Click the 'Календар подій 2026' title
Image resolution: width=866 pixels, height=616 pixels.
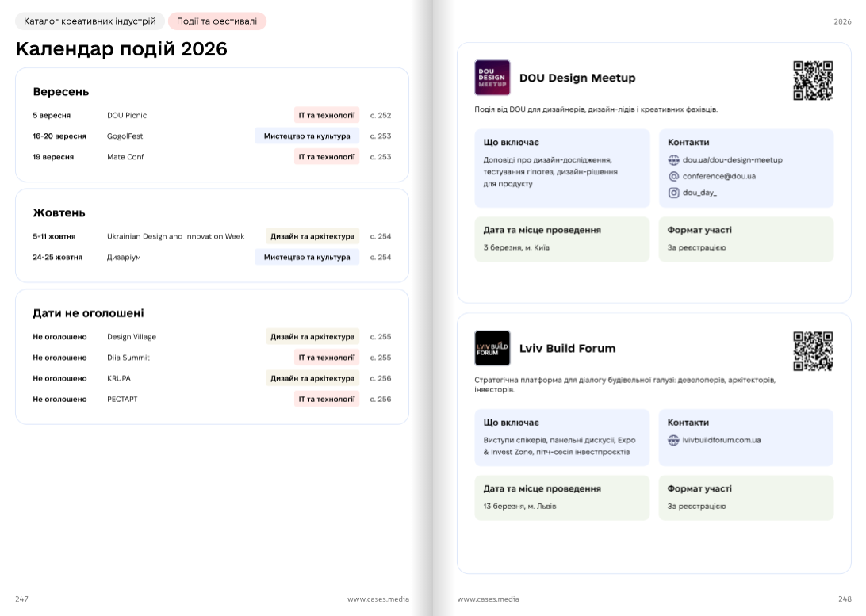click(x=121, y=49)
